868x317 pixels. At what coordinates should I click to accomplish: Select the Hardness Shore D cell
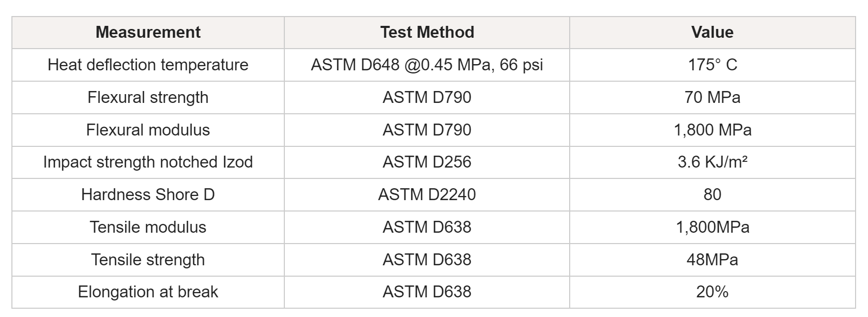pos(148,195)
